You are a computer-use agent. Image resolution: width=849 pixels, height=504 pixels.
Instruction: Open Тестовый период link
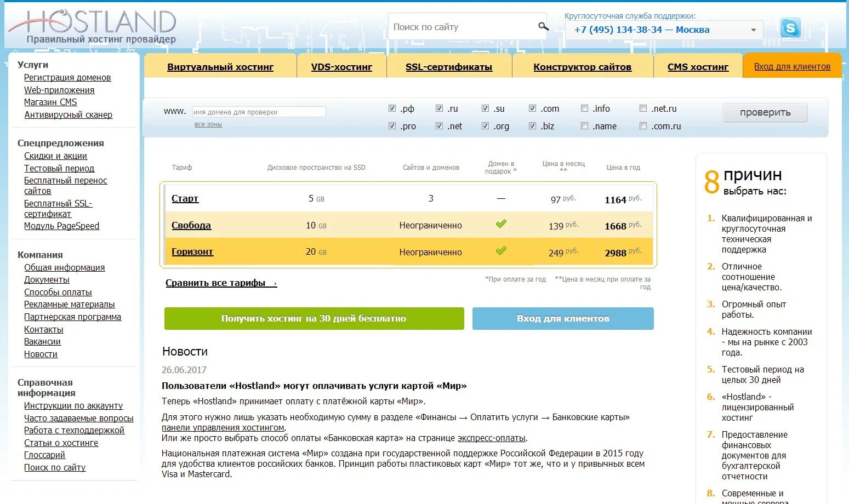click(59, 168)
